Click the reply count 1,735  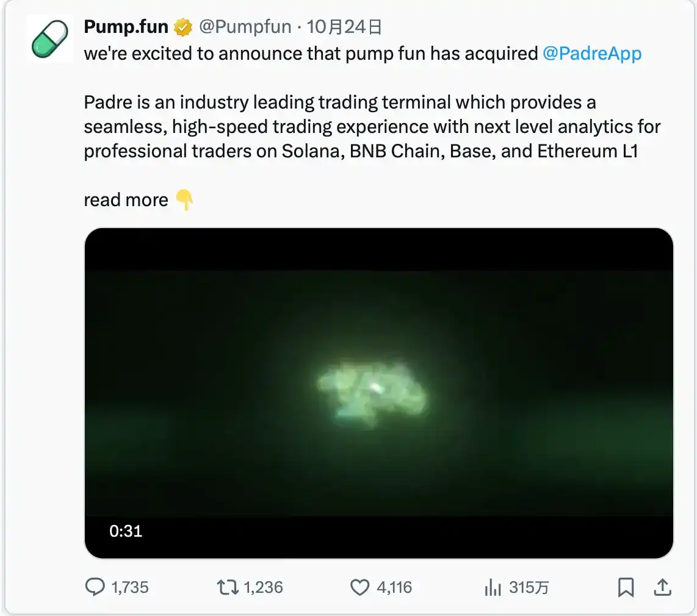[x=131, y=587]
